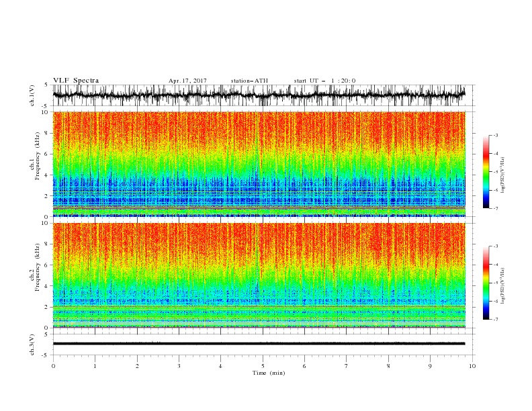Viewport: 532px width, 411px height.
Task: Click the '-7' value on ch.2 colorbar
Action: [496, 319]
